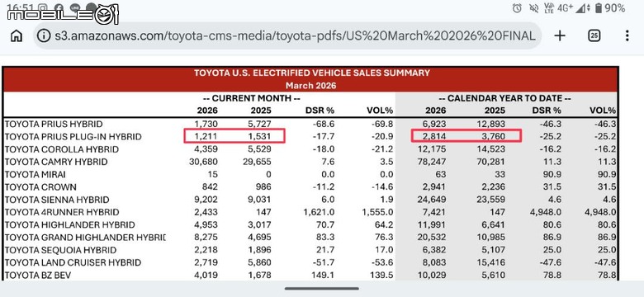Tap the bottom navigation gesture handle
This screenshot has height=297, width=644.
pyautogui.click(x=322, y=289)
